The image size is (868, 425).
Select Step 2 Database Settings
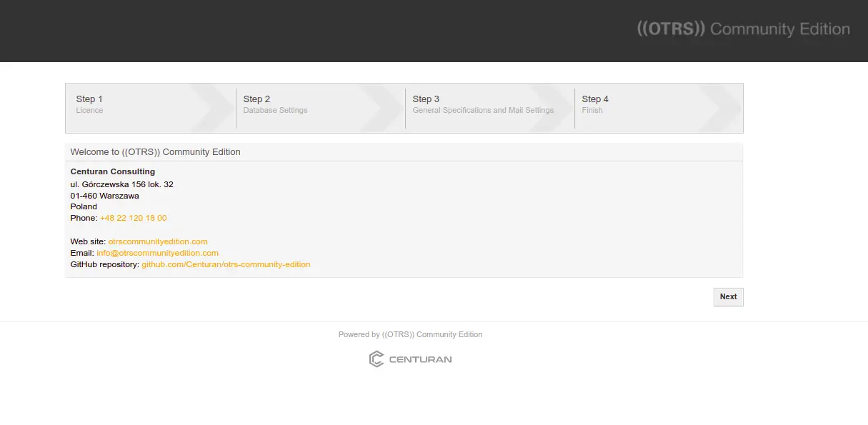click(x=320, y=109)
